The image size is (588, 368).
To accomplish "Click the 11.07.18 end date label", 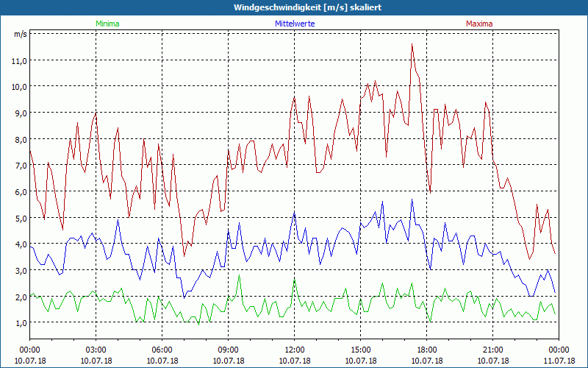I will point(559,361).
